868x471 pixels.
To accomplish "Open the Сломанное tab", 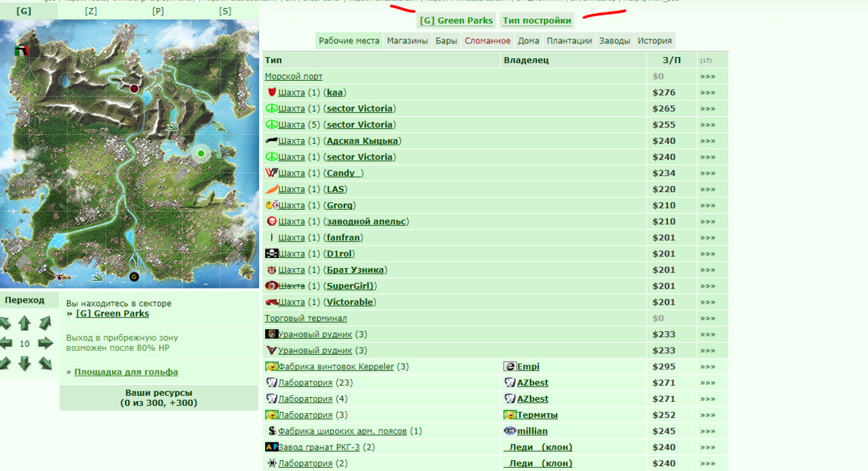I will [488, 41].
